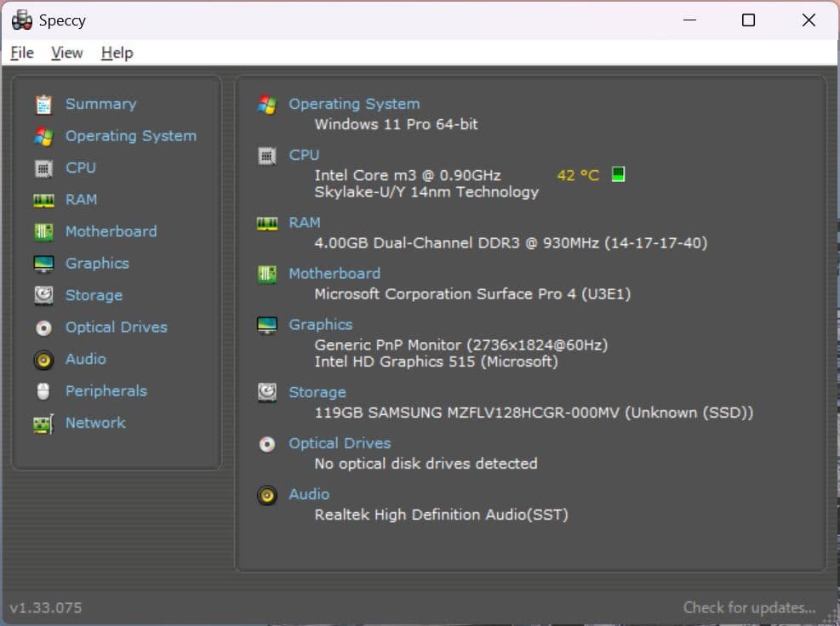The height and width of the screenshot is (626, 840).
Task: Go to Operating System section in sidebar
Action: [131, 136]
